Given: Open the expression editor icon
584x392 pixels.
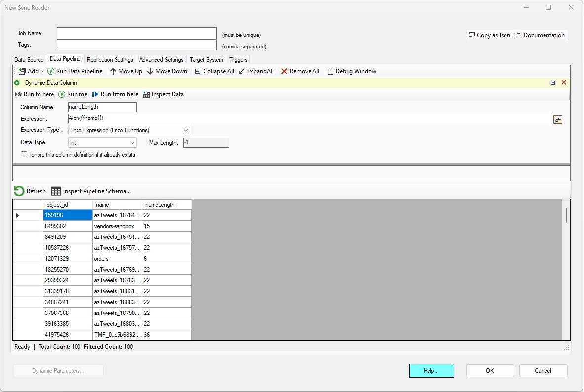Looking at the screenshot, I should (x=557, y=119).
